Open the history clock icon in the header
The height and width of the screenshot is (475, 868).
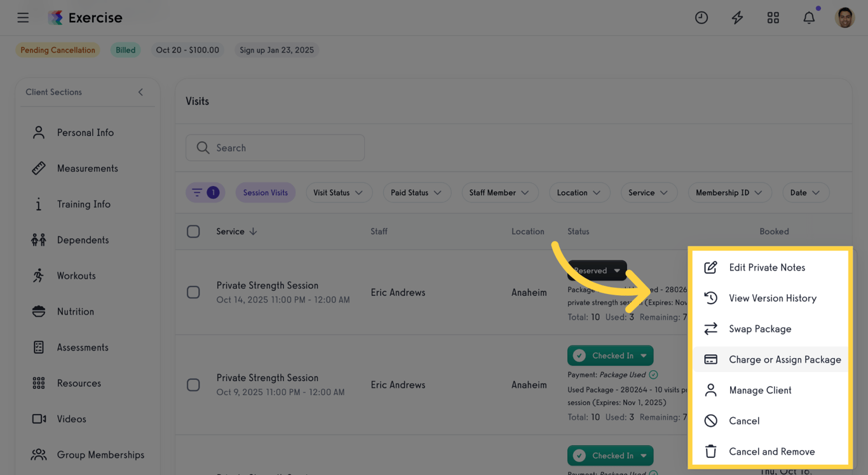coord(702,18)
